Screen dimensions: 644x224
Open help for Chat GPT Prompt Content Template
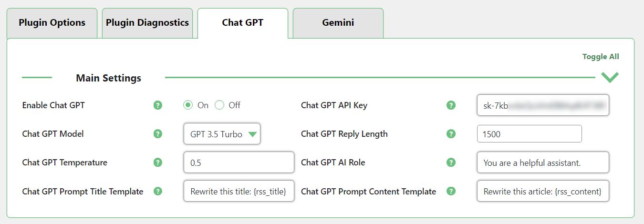pos(451,191)
